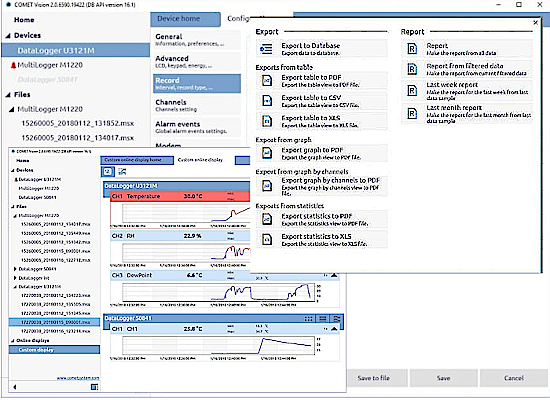This screenshot has width=550, height=400.
Task: Click the alarm bell icon beside MultiLogger M1220
Action: (13, 65)
